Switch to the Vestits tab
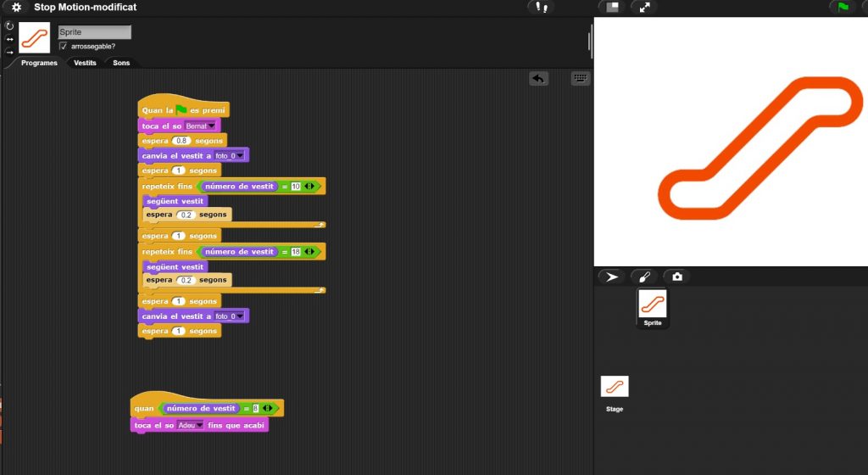The width and height of the screenshot is (868, 475). (85, 63)
